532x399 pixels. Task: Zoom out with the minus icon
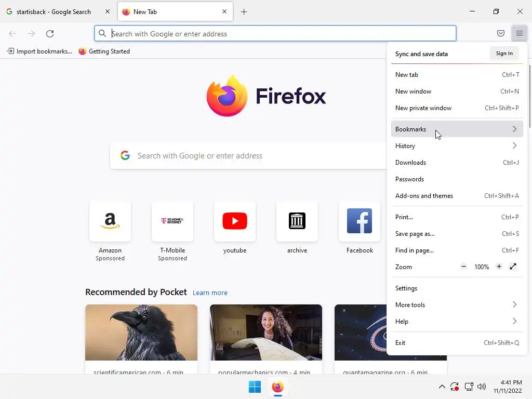click(463, 267)
